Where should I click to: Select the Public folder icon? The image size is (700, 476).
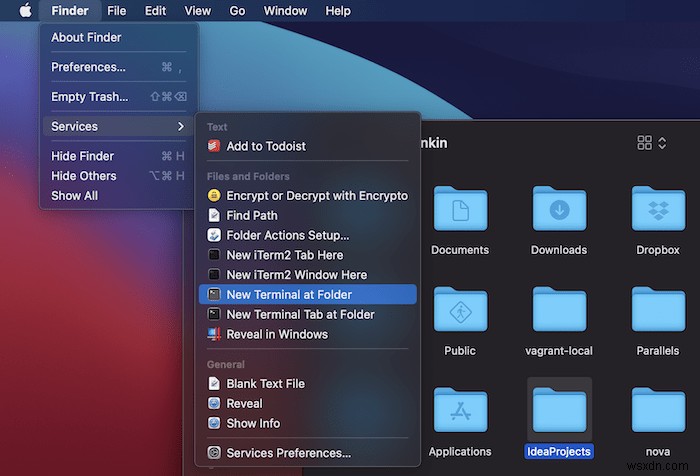460,311
